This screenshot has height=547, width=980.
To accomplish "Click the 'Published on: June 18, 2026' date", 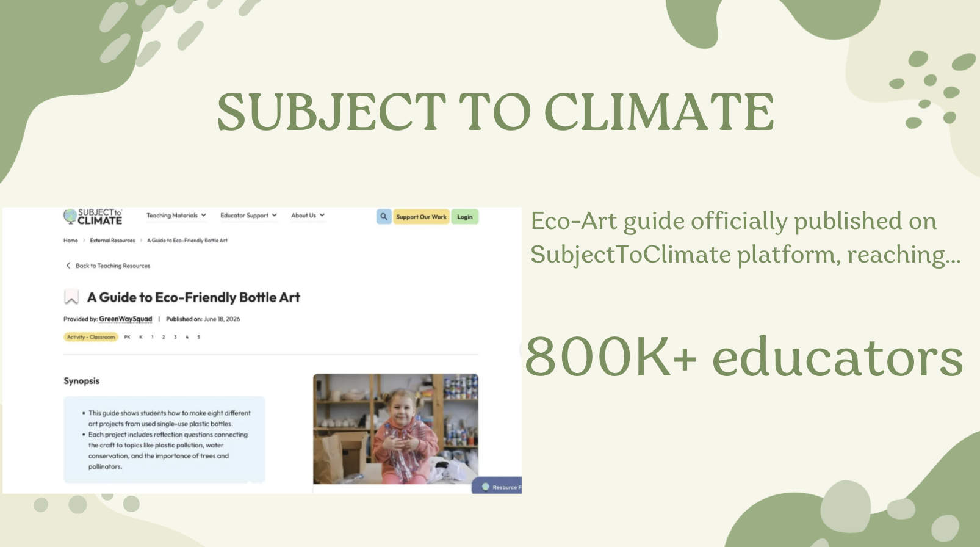I will click(x=203, y=319).
